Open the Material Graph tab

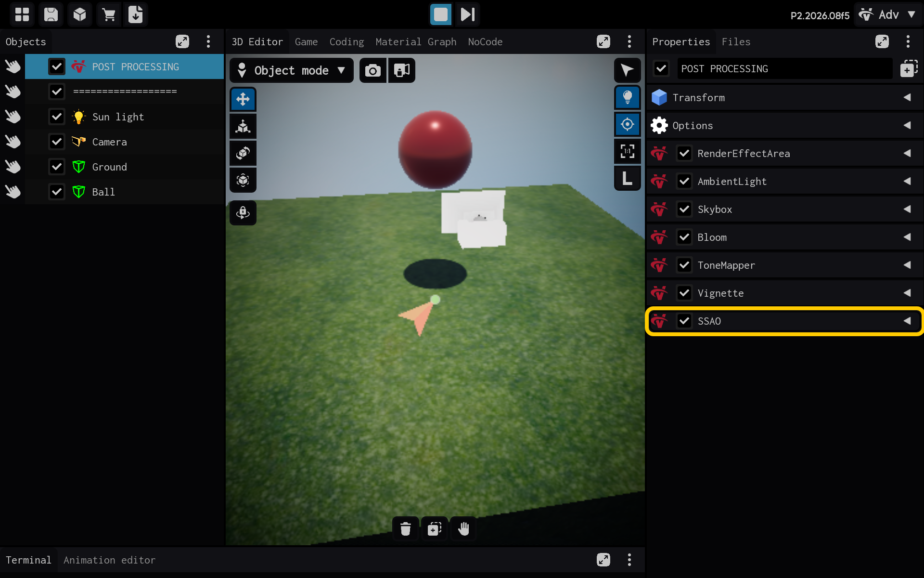point(416,42)
